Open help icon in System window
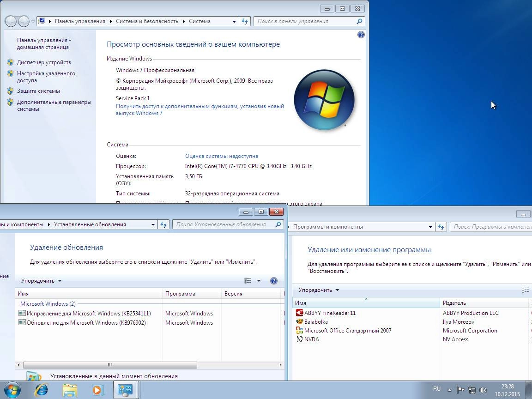Viewport: 532px width, 399px height. [x=361, y=35]
